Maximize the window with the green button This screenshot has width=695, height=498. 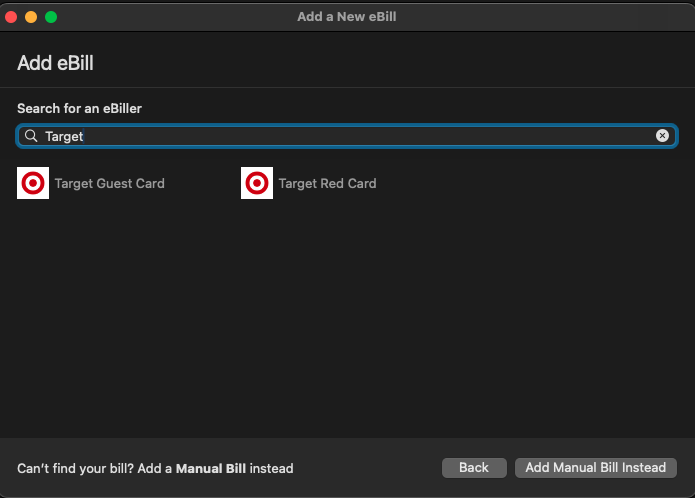click(51, 17)
